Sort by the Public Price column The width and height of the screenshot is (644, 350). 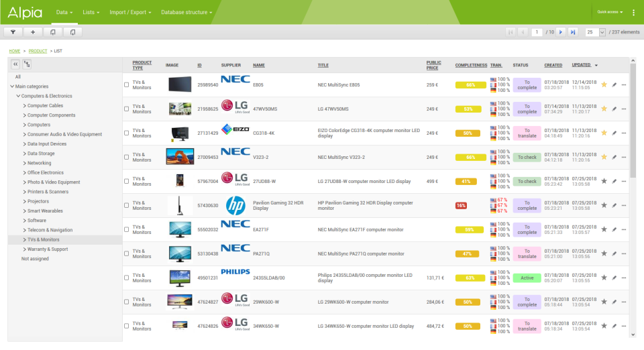tap(434, 65)
